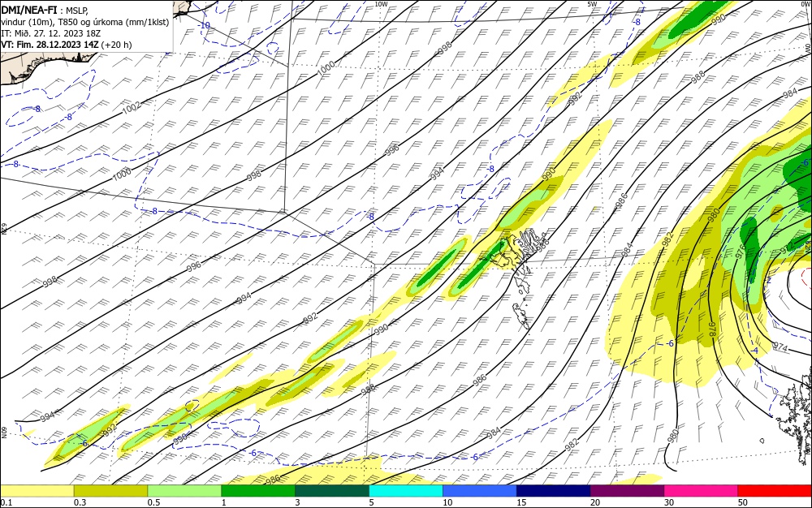812x508 pixels.
Task: Select the olive 0.3–0.5 legend swatch
Action: (x=110, y=491)
